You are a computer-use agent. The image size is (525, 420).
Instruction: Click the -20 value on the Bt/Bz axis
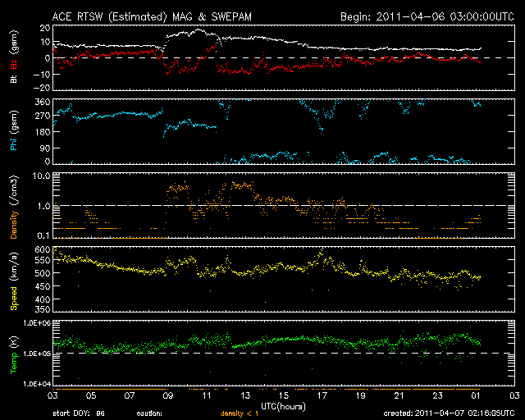point(42,88)
